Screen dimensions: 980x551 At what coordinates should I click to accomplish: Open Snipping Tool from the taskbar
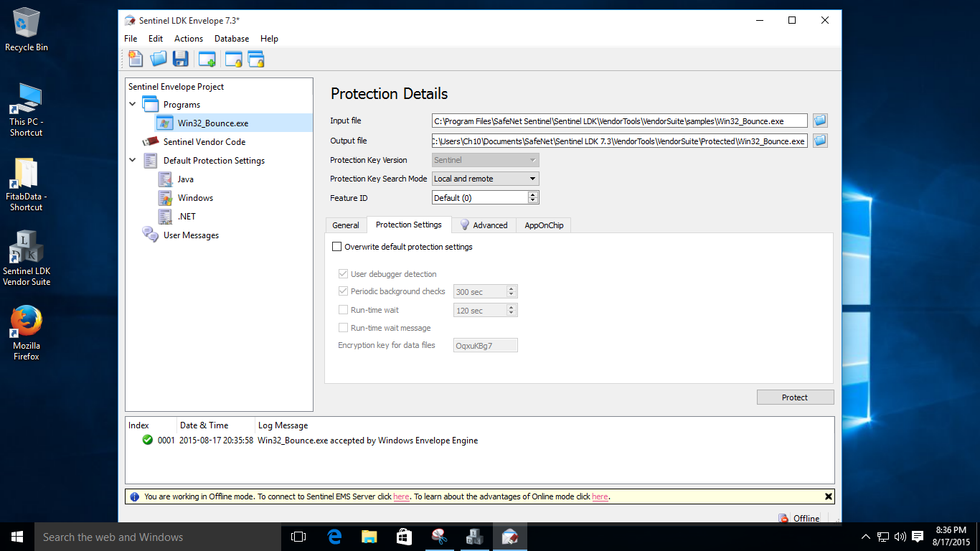tap(439, 537)
